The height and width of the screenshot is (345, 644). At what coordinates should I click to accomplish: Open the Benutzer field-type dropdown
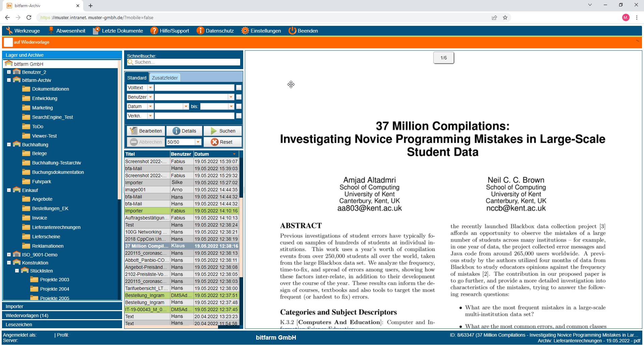[x=150, y=97]
